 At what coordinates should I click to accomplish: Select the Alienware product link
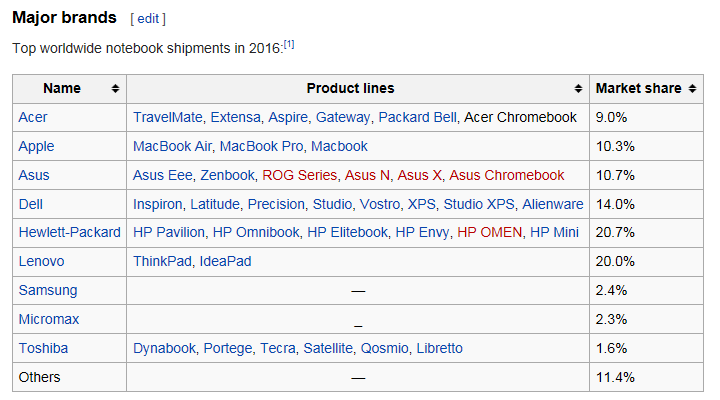click(x=552, y=204)
